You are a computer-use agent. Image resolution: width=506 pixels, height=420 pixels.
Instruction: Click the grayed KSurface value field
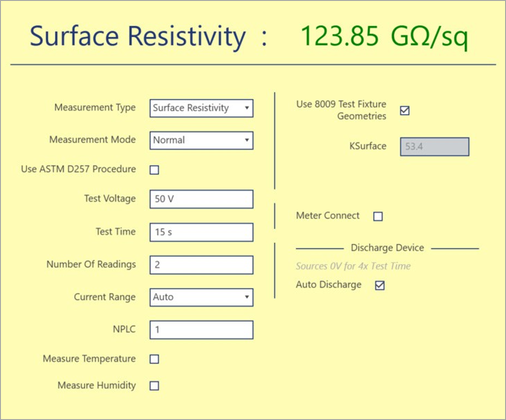point(434,147)
